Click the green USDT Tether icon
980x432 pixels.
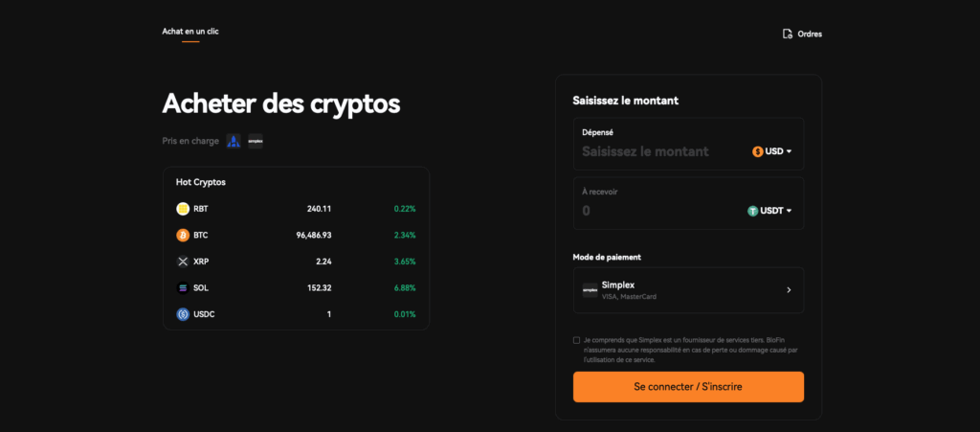tap(752, 212)
